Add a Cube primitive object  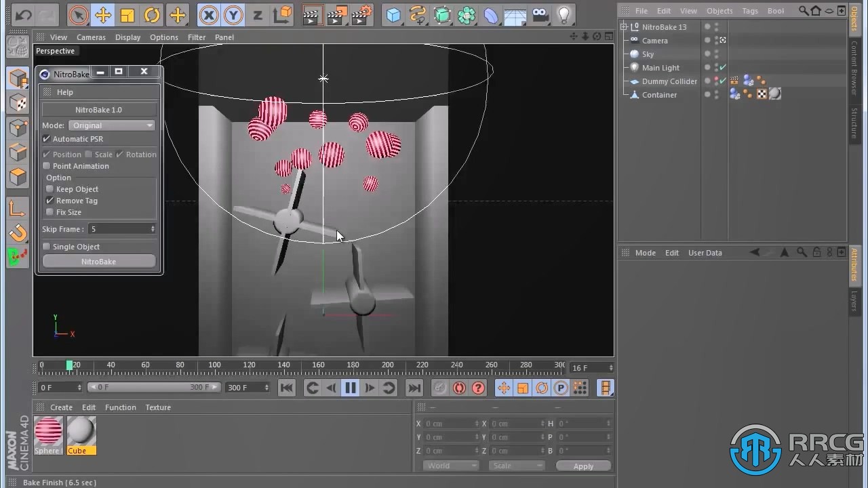click(x=393, y=14)
